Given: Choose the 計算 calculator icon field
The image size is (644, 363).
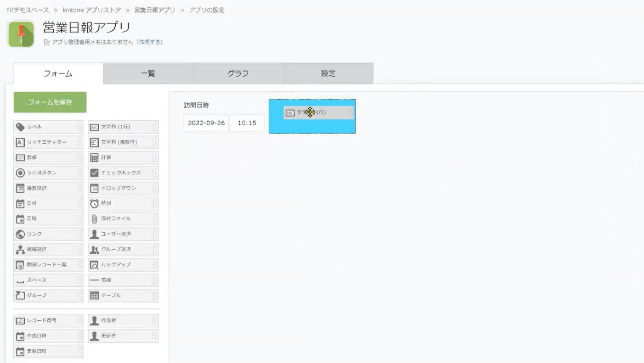Looking at the screenshot, I should [x=94, y=158].
